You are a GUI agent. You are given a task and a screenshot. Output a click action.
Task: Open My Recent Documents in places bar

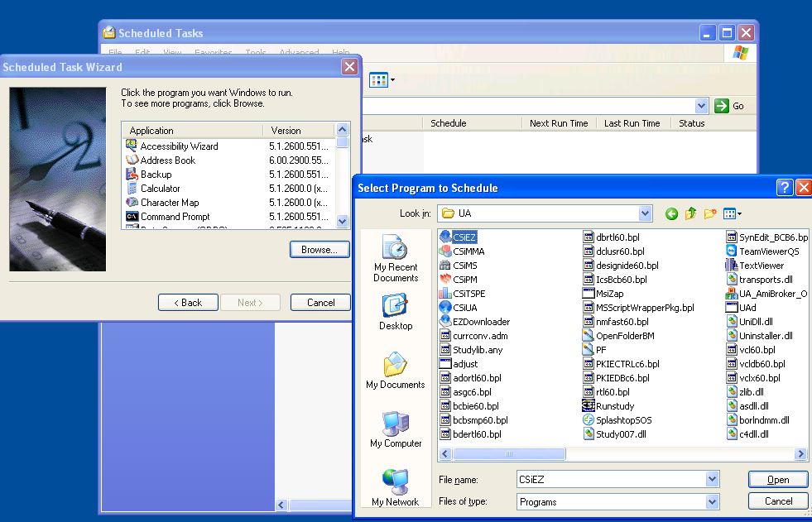tap(396, 258)
